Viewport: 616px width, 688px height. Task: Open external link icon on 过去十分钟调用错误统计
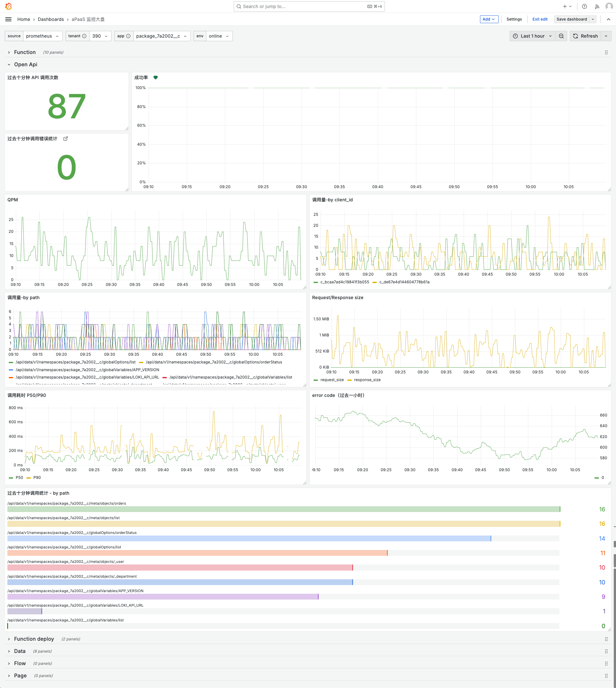[66, 139]
